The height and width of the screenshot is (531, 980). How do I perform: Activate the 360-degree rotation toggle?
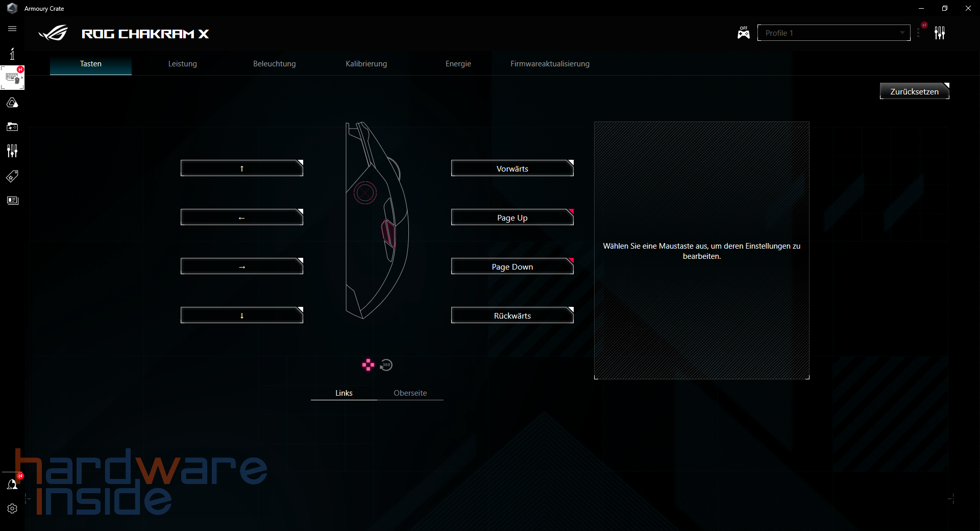coord(386,365)
